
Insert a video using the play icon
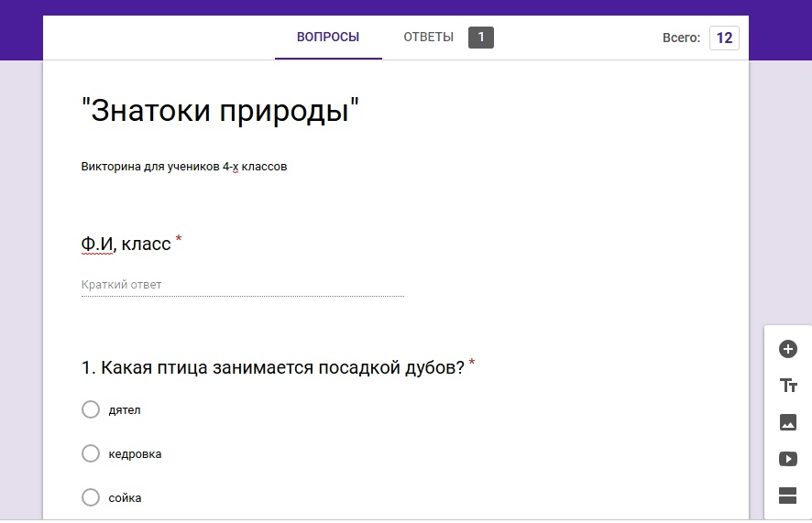click(787, 459)
